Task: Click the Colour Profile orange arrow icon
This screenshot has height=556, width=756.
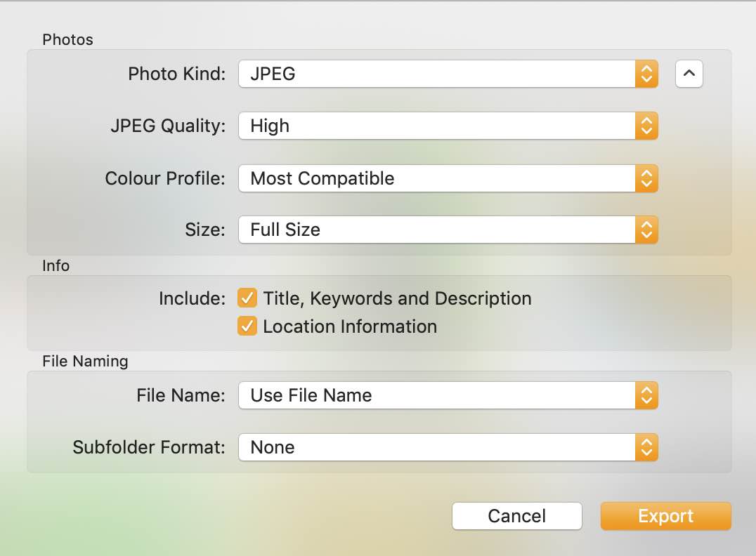Action: (x=646, y=178)
